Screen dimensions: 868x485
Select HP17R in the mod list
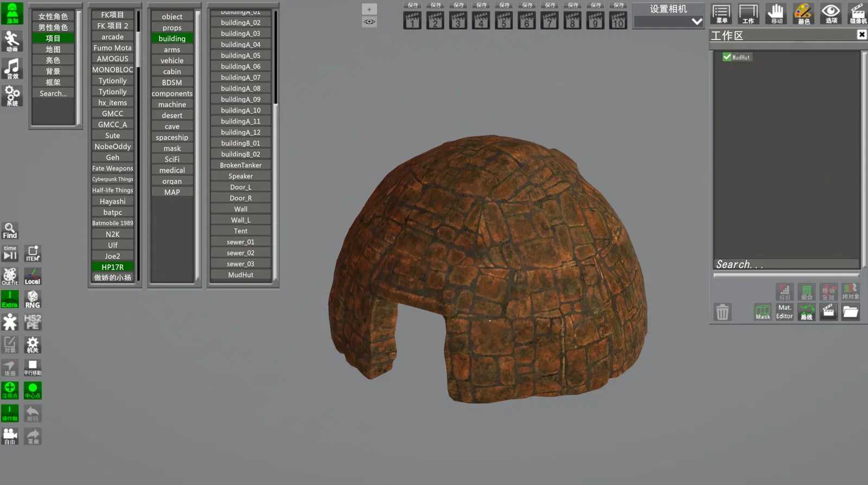point(112,267)
